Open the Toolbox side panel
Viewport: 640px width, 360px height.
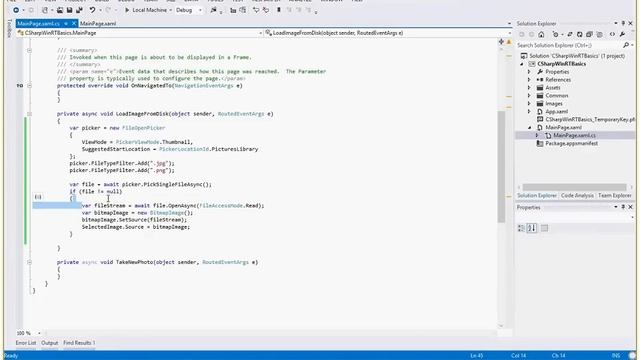pos(9,29)
